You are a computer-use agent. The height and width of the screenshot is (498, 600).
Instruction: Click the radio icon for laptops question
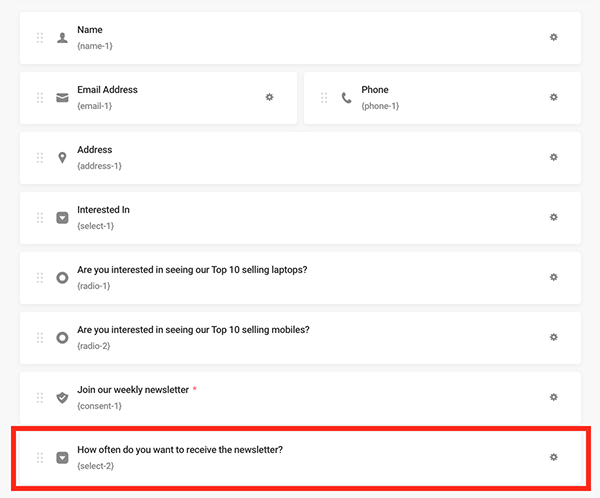tap(62, 278)
